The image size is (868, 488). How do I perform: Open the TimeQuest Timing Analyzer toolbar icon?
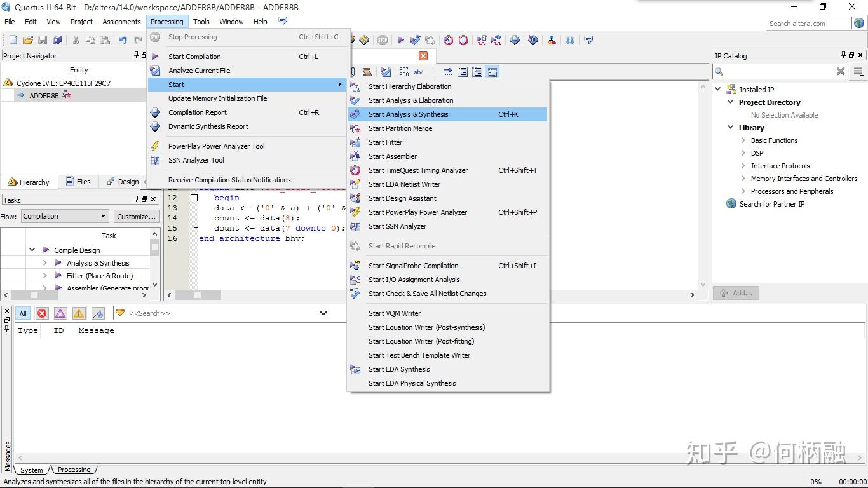point(449,40)
